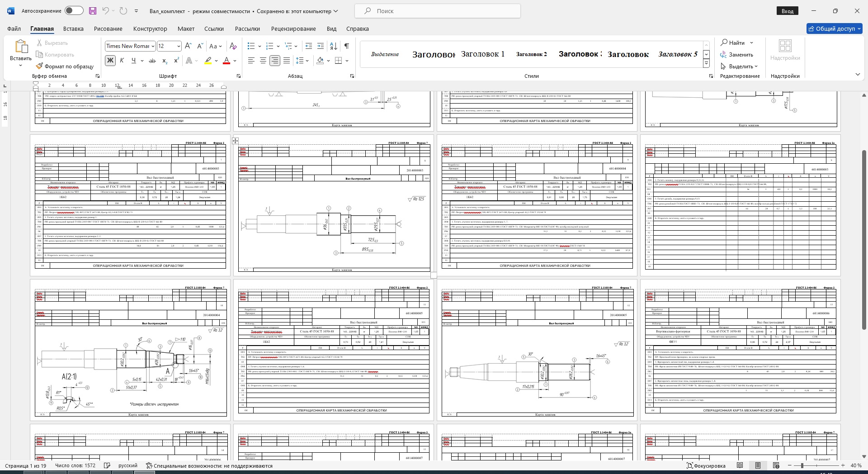
Task: Open the Вставка ribbon tab
Action: click(73, 28)
